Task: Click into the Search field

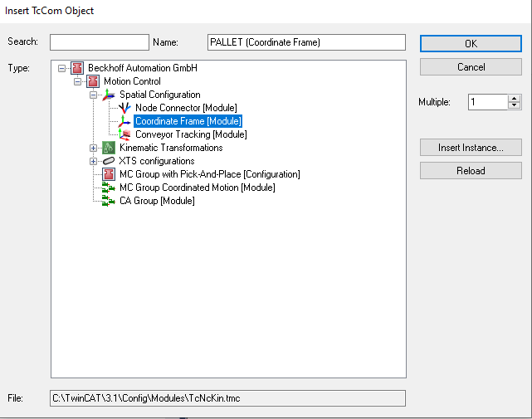Action: click(100, 42)
